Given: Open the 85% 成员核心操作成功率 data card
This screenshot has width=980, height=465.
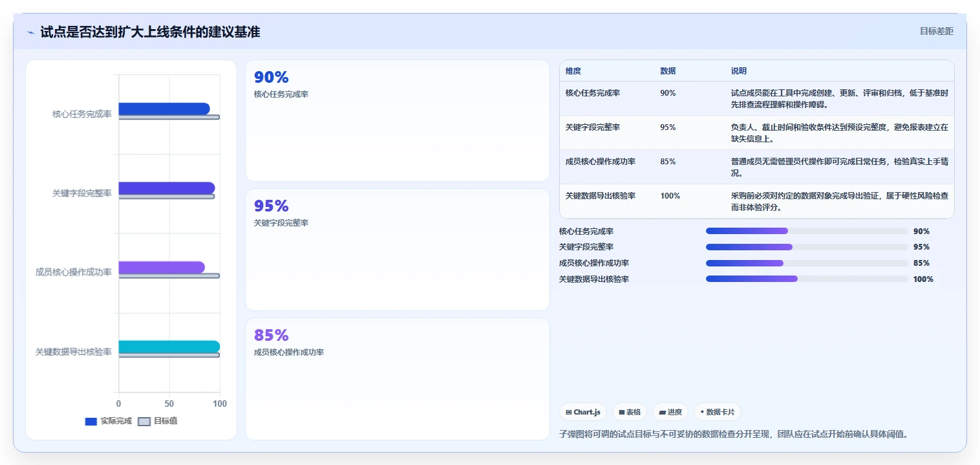Looking at the screenshot, I should (x=398, y=379).
